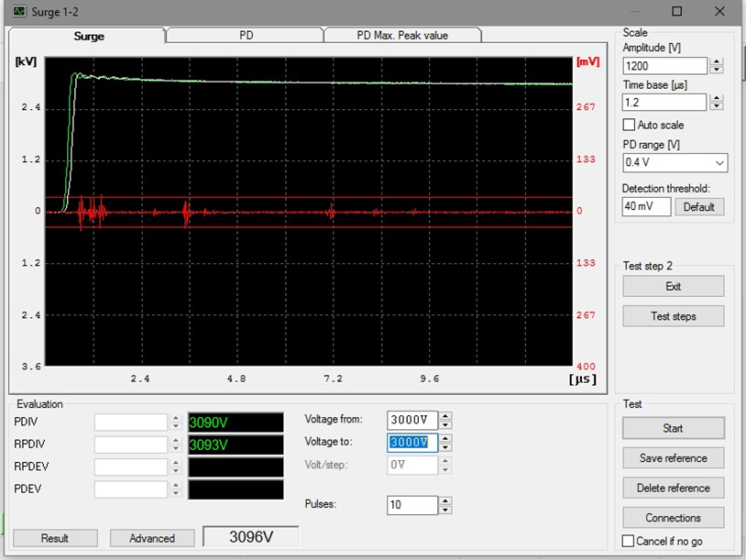
Task: Click Delete reference
Action: coord(674,489)
